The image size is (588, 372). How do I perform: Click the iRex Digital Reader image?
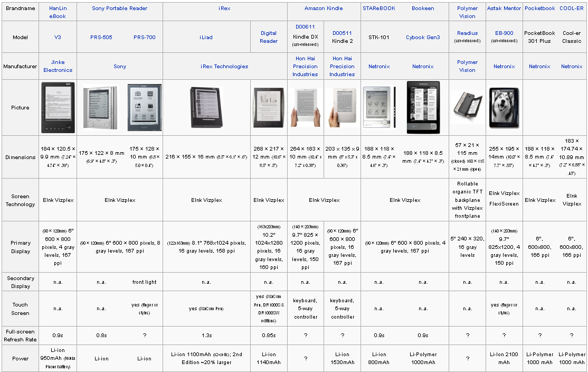(x=269, y=108)
